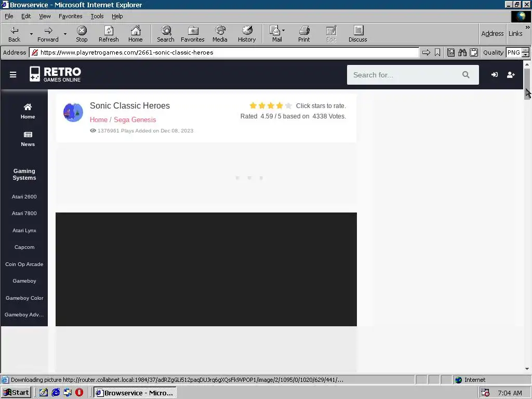Click the page scrollbar up arrow
Screen dimensions: 532x399
(x=527, y=64)
